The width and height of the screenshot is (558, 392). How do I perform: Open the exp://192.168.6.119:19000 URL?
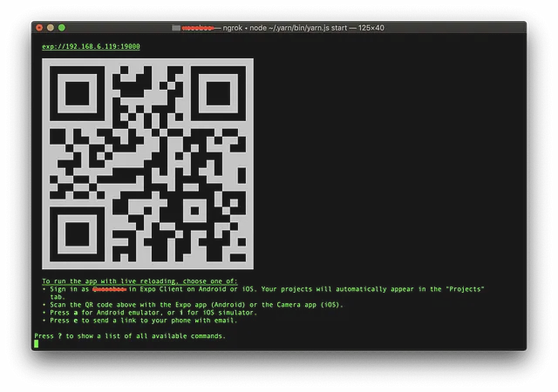pos(91,46)
